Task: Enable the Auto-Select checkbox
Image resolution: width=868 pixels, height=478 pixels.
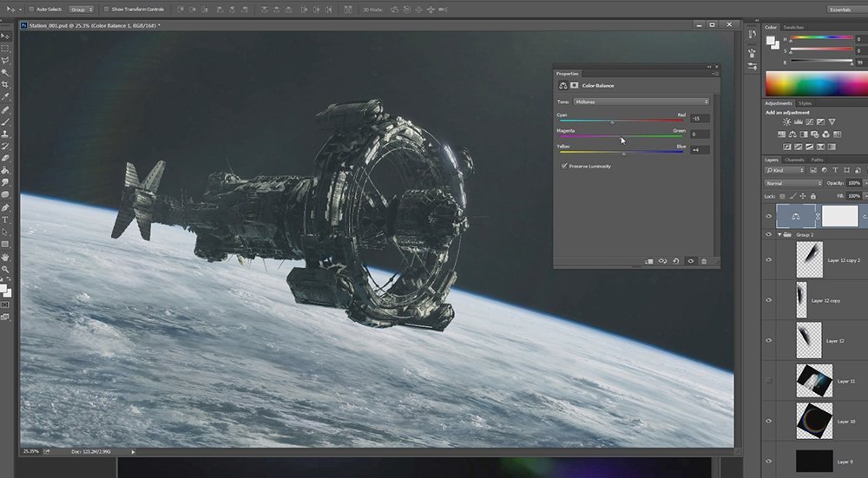Action: click(x=31, y=9)
